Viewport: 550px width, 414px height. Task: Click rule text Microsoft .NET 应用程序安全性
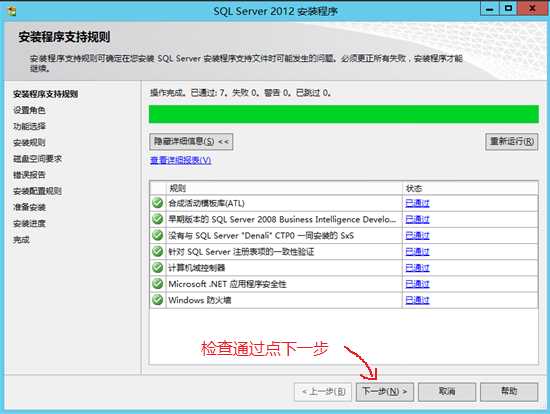tap(227, 284)
